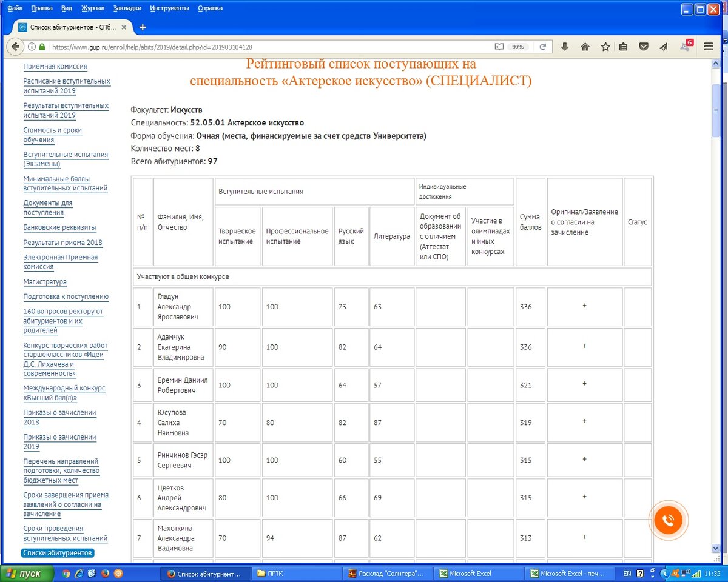Screen dimensions: 728x582
Task: Switch to the ПРТК folder in taskbar
Action: [x=295, y=573]
